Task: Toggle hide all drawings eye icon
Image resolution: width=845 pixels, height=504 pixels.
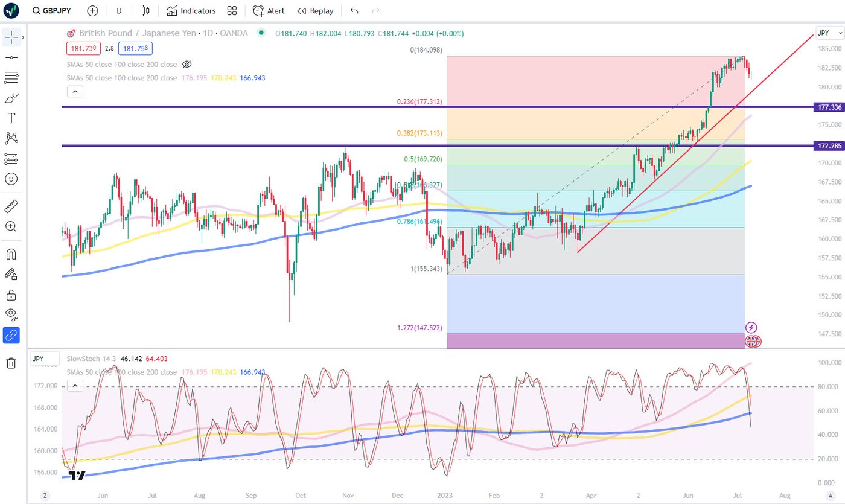Action: (10, 313)
